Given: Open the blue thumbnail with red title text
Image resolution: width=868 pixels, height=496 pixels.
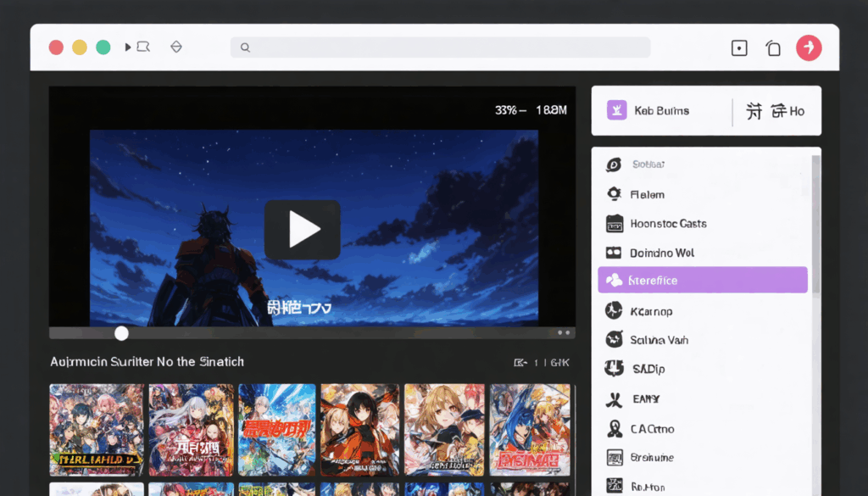Looking at the screenshot, I should tap(277, 430).
